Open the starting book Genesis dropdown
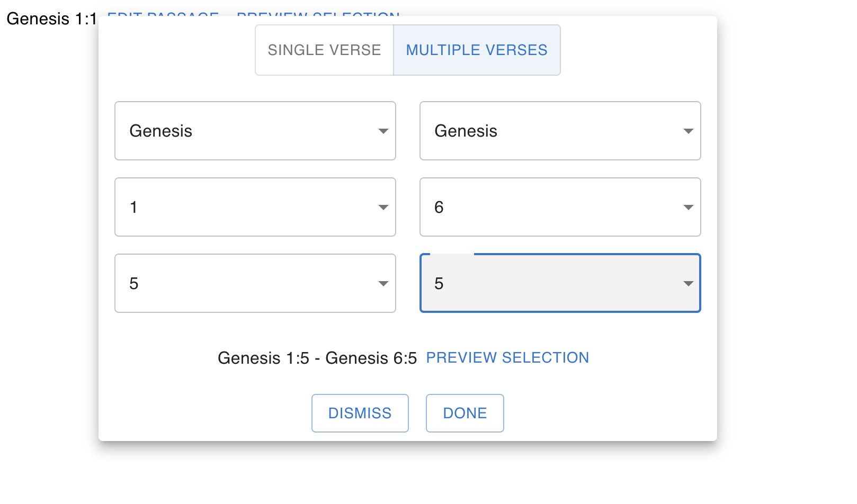The width and height of the screenshot is (857, 504). pos(255,131)
